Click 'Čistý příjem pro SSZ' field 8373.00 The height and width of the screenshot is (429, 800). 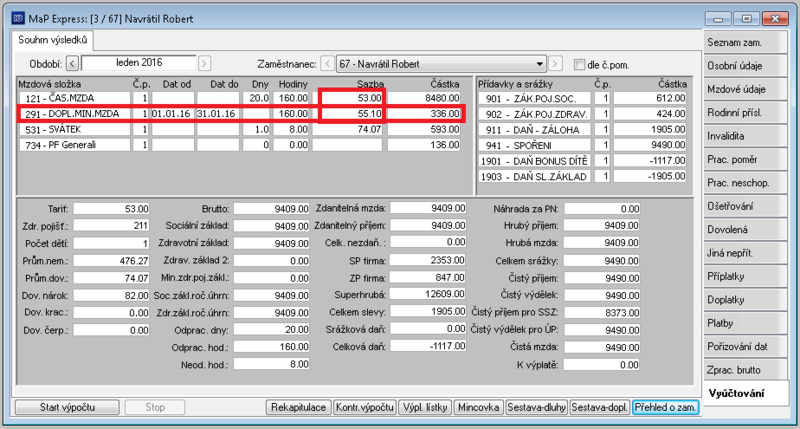click(x=602, y=312)
